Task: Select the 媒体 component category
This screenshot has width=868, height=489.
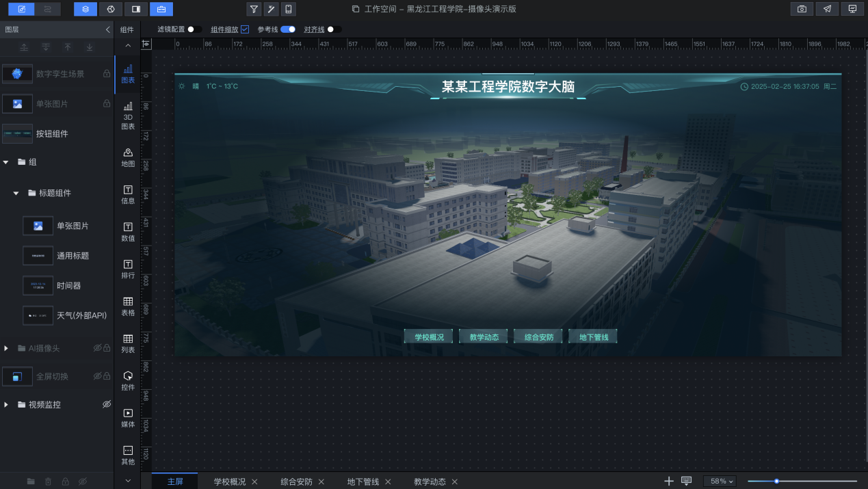Action: click(x=128, y=418)
